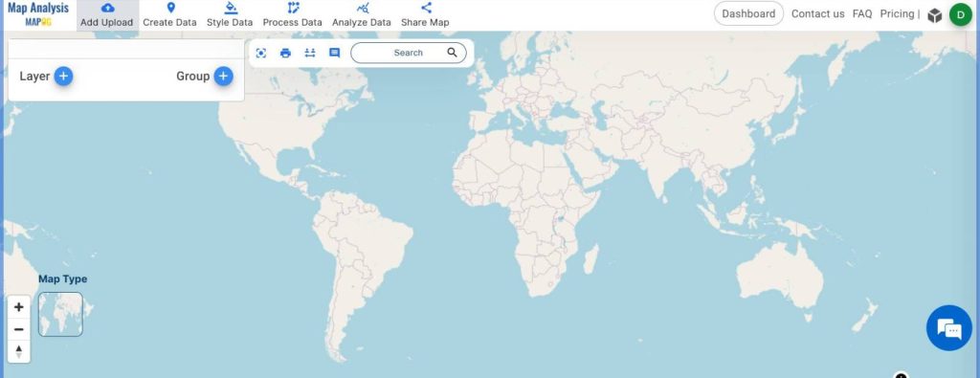Click the search magnifier icon
The width and height of the screenshot is (980, 378).
(x=452, y=53)
